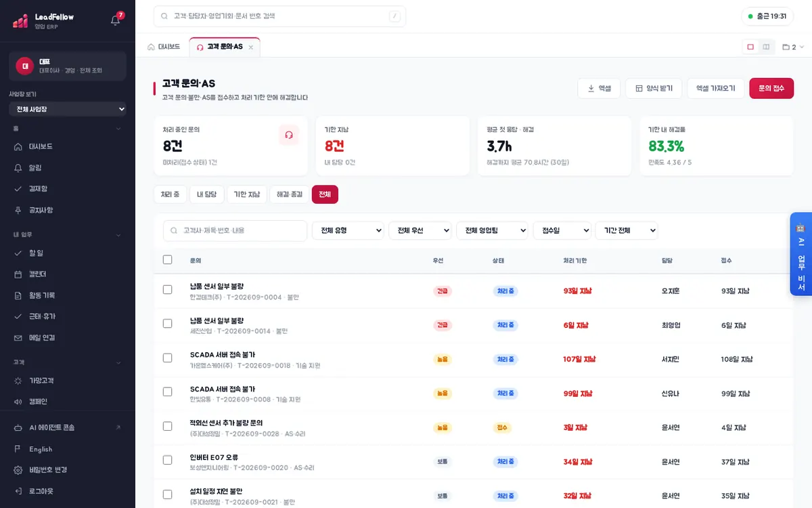Open the 전체 사업장 dropdown
812x508 pixels.
(x=68, y=109)
